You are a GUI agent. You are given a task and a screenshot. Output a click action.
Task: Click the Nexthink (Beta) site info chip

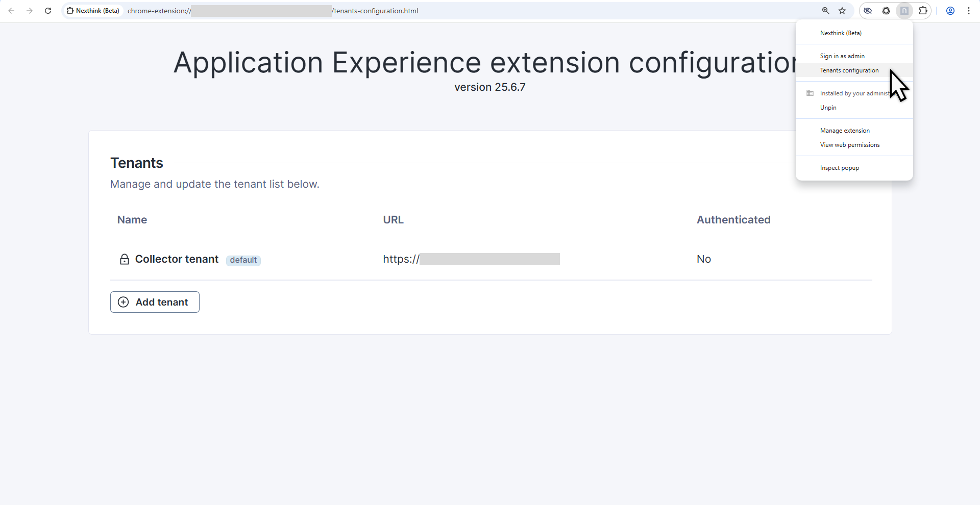pyautogui.click(x=93, y=11)
